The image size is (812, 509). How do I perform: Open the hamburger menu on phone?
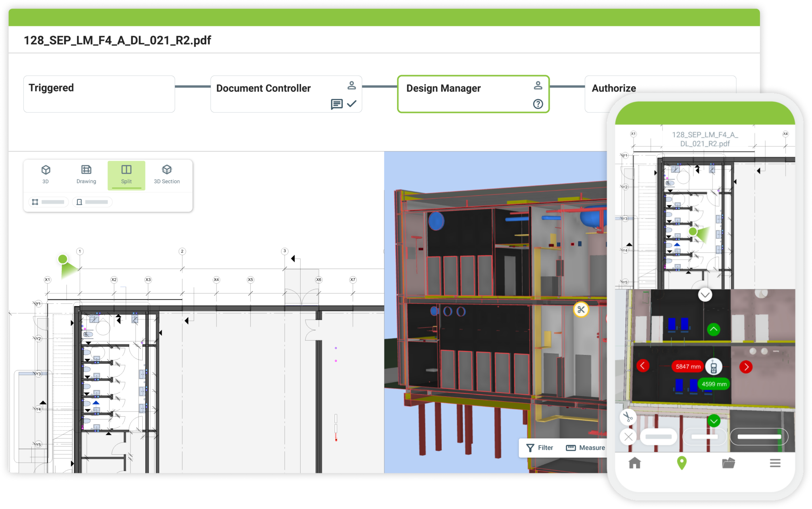point(775,463)
